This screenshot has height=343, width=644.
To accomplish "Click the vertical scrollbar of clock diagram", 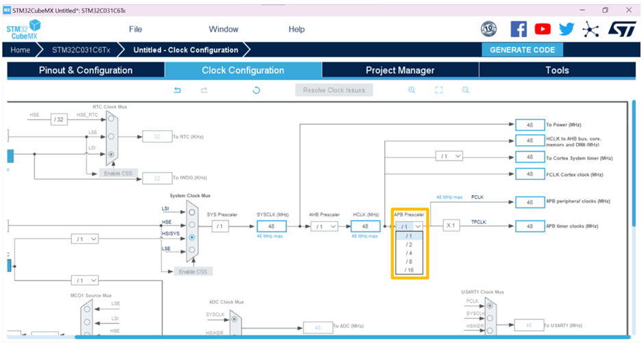I will point(634,163).
